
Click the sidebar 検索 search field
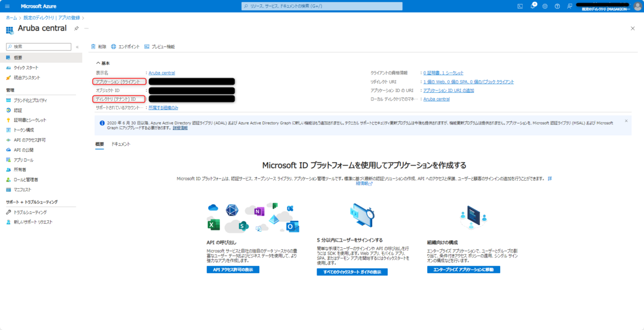click(38, 47)
